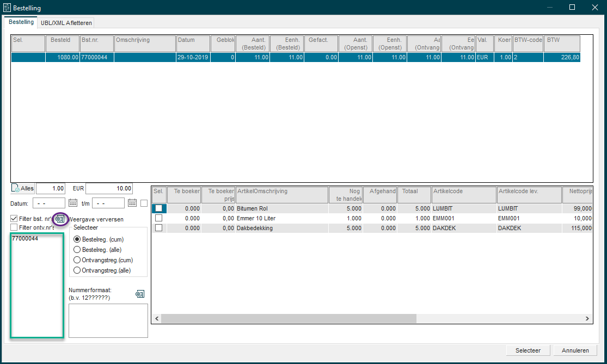Uncheck the Filter bst. nr's checkbox
607x364 pixels.
[x=14, y=219]
